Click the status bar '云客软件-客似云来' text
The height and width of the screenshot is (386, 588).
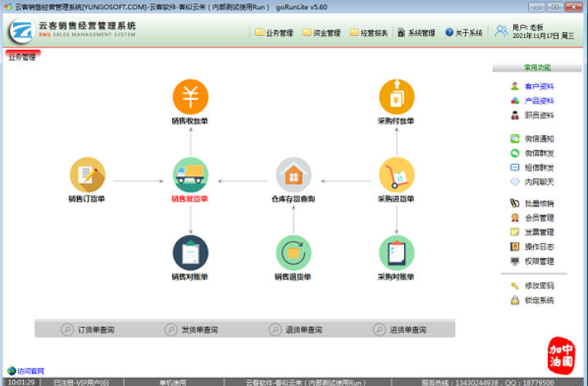tap(306, 383)
